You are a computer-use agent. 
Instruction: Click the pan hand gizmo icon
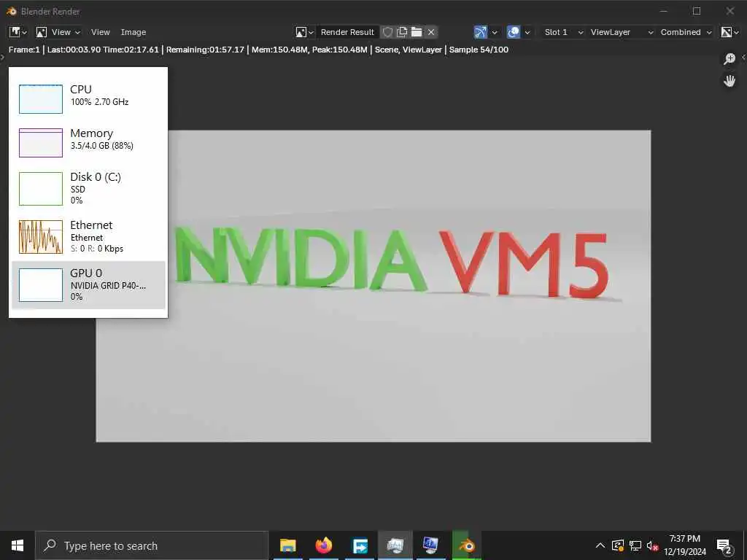(x=729, y=80)
